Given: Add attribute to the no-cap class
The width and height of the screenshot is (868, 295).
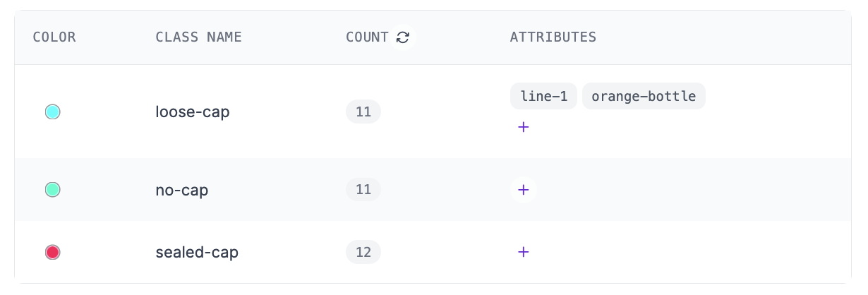Looking at the screenshot, I should [523, 190].
